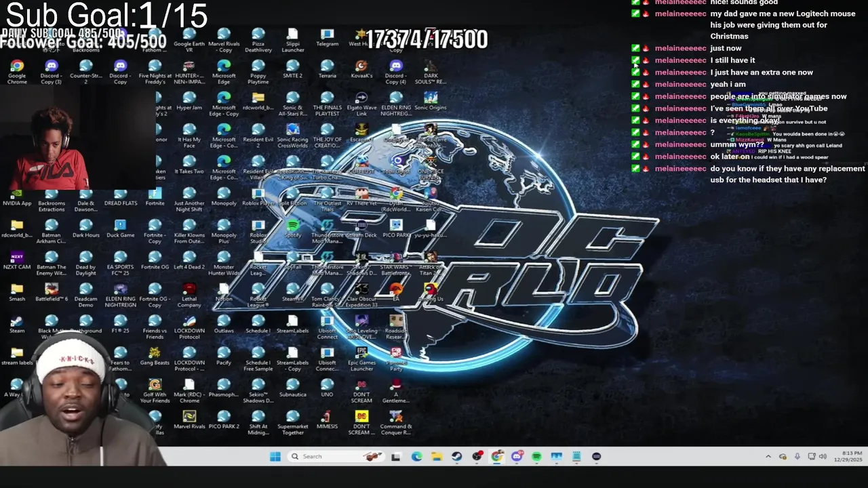This screenshot has width=868, height=488.
Task: Launch Pizza Deathlivery from the desktop
Action: pos(258,39)
